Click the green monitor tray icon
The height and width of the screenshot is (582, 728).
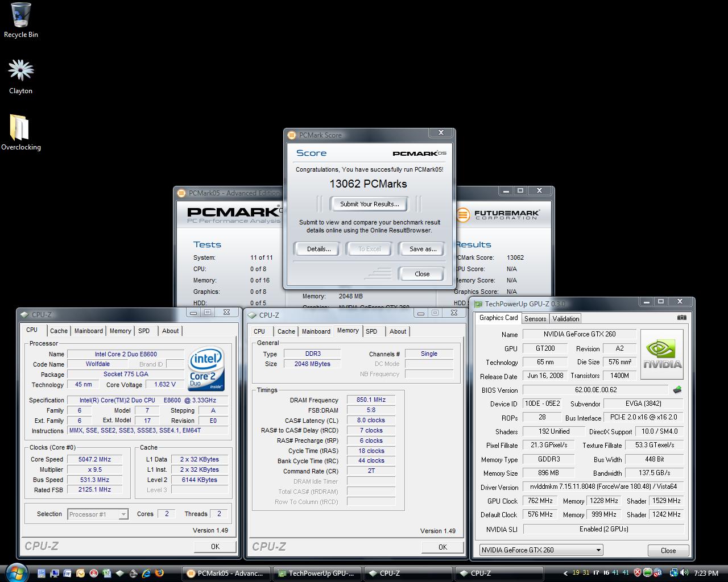(647, 573)
